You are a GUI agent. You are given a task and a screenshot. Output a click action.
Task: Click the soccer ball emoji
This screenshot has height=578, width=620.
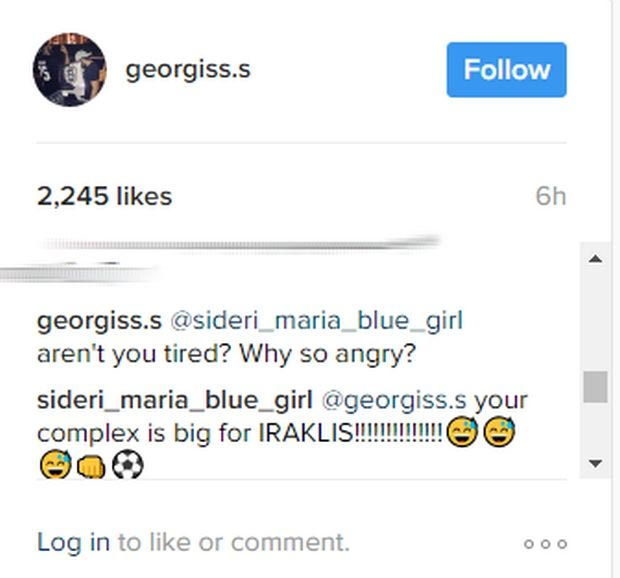(129, 466)
